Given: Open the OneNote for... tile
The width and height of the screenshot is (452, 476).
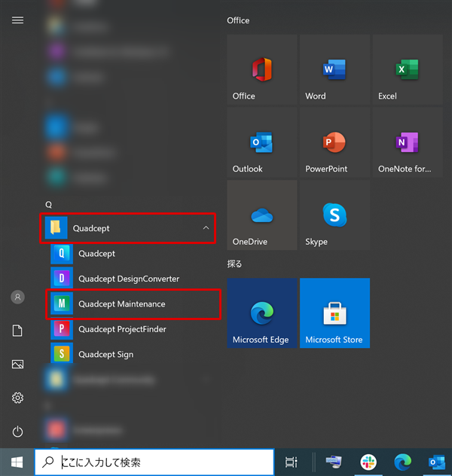Looking at the screenshot, I should [408, 142].
